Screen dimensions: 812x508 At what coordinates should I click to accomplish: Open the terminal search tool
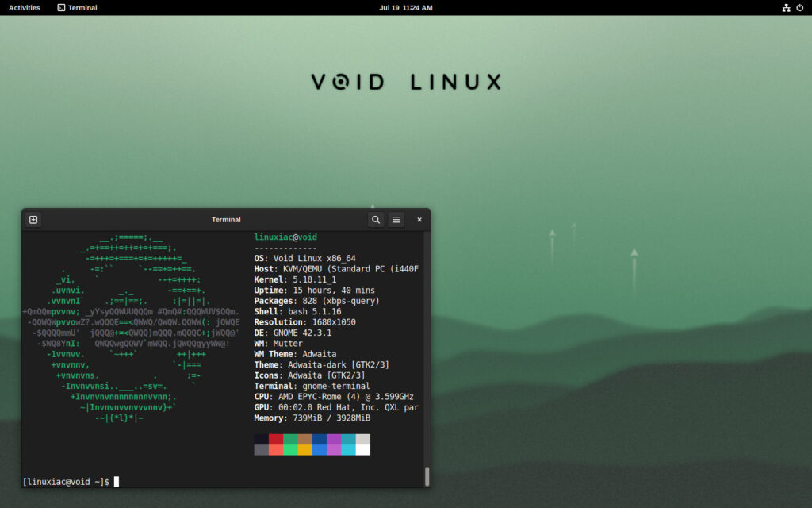[376, 220]
